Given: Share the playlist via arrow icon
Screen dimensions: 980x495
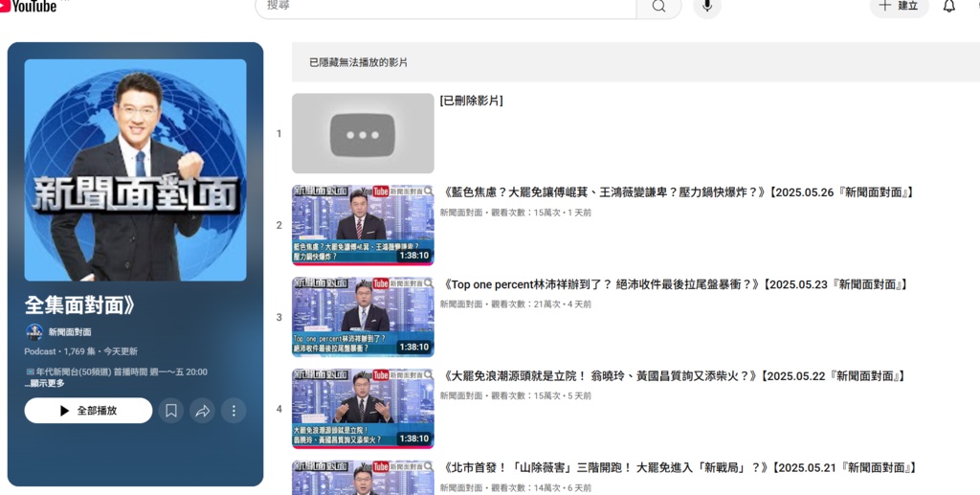Looking at the screenshot, I should pos(203,411).
